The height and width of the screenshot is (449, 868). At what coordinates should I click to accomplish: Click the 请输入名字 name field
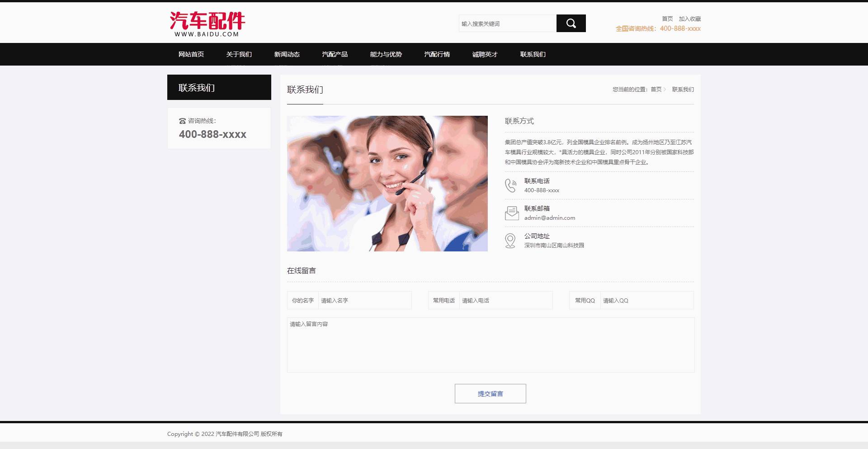[364, 300]
